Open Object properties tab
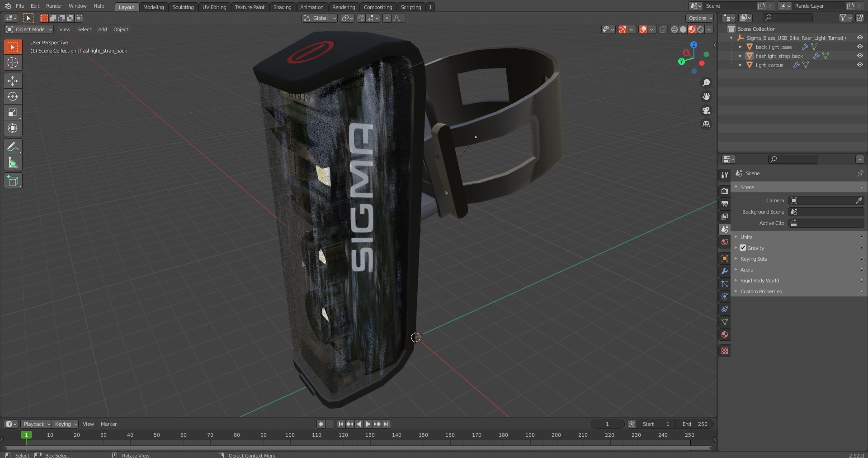868x458 pixels. point(725,258)
